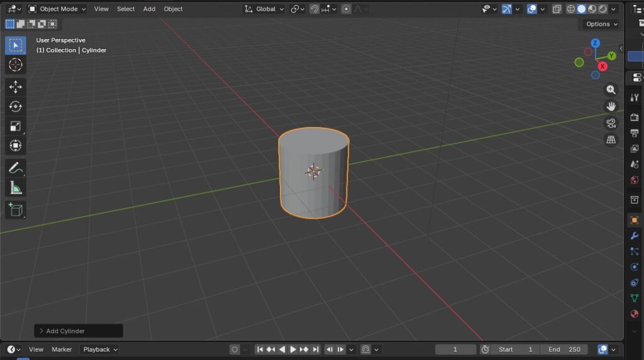Click the Add Cube tool icon
This screenshot has width=644, height=360.
tap(16, 209)
